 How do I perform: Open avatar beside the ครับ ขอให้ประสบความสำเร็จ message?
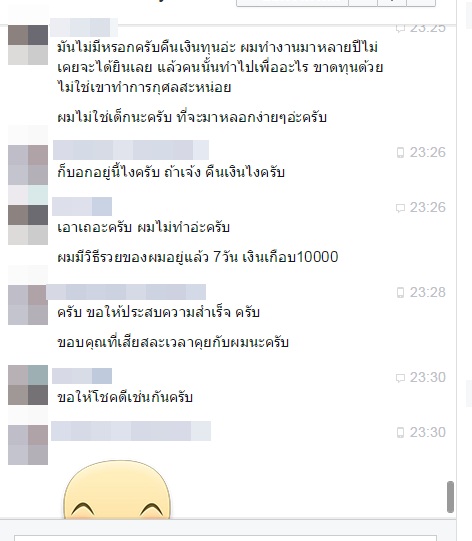pyautogui.click(x=28, y=305)
